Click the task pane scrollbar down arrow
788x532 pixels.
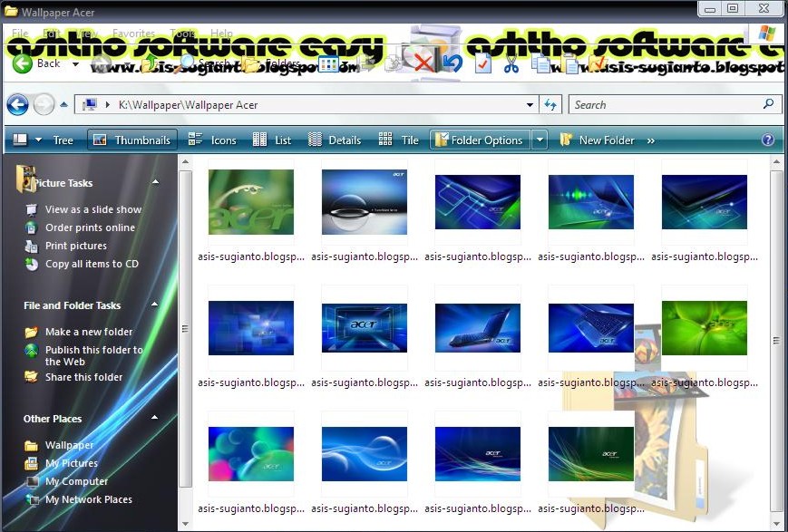click(x=186, y=524)
